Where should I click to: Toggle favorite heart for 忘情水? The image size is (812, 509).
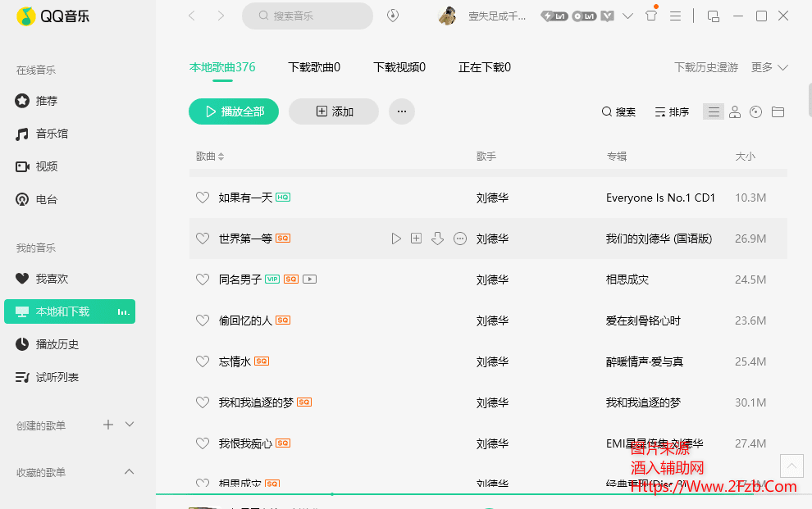[x=203, y=361]
